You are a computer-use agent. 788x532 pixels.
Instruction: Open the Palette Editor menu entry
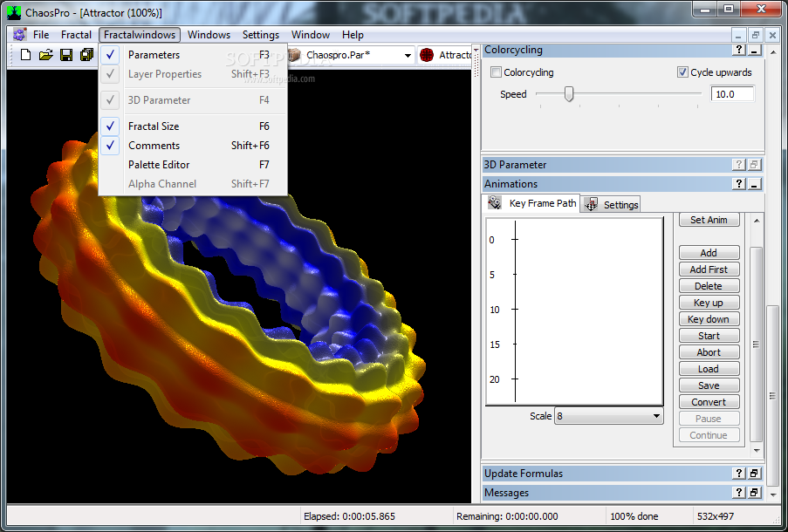click(x=193, y=164)
